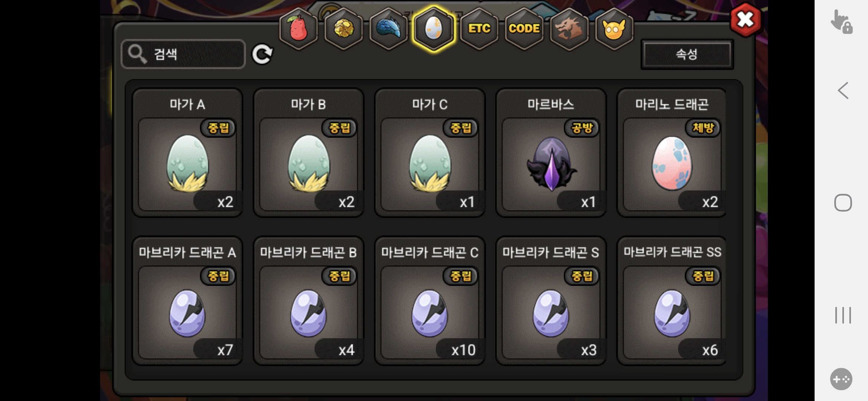Viewport: 868px width, 401px height.
Task: Select the 마가 A egg
Action: click(187, 153)
